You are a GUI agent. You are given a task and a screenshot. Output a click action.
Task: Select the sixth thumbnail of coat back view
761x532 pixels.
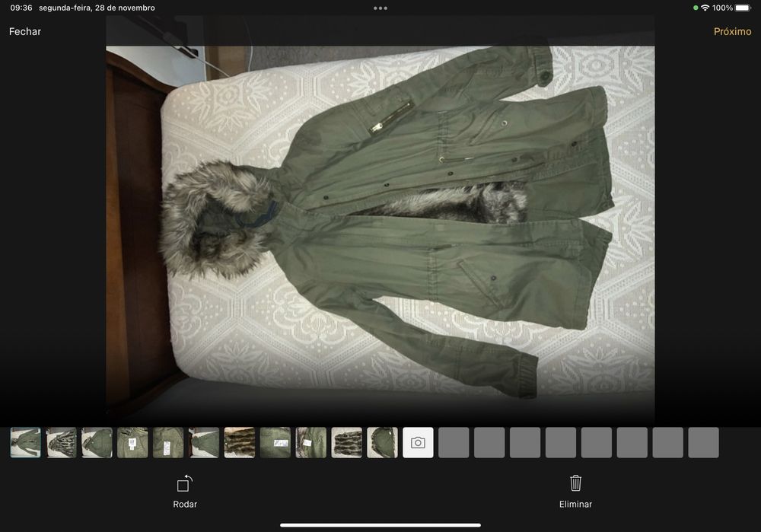204,442
